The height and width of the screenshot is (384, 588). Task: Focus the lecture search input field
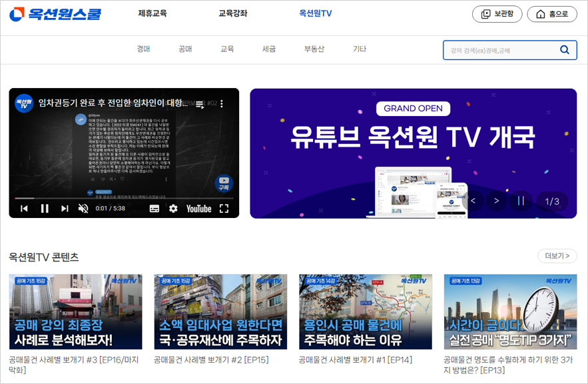499,50
